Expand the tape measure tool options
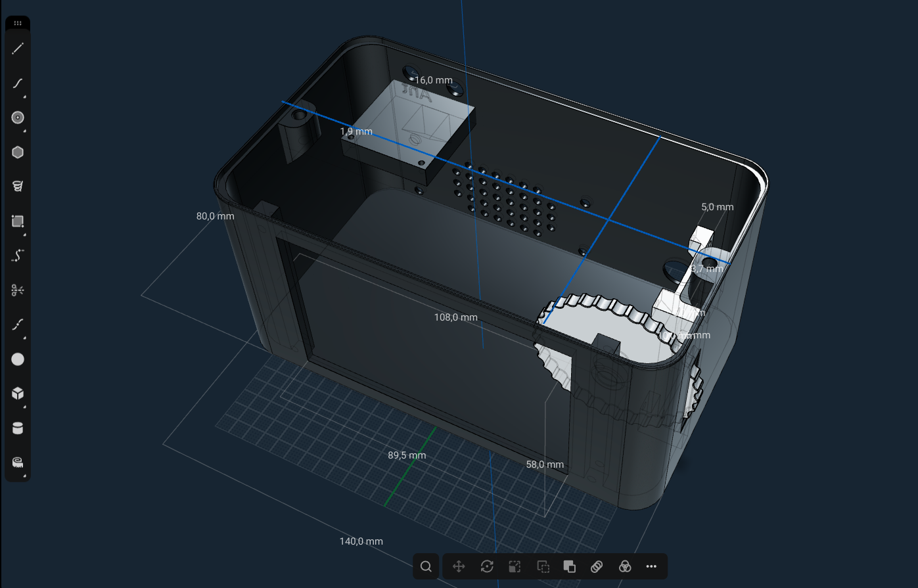 (x=24, y=475)
